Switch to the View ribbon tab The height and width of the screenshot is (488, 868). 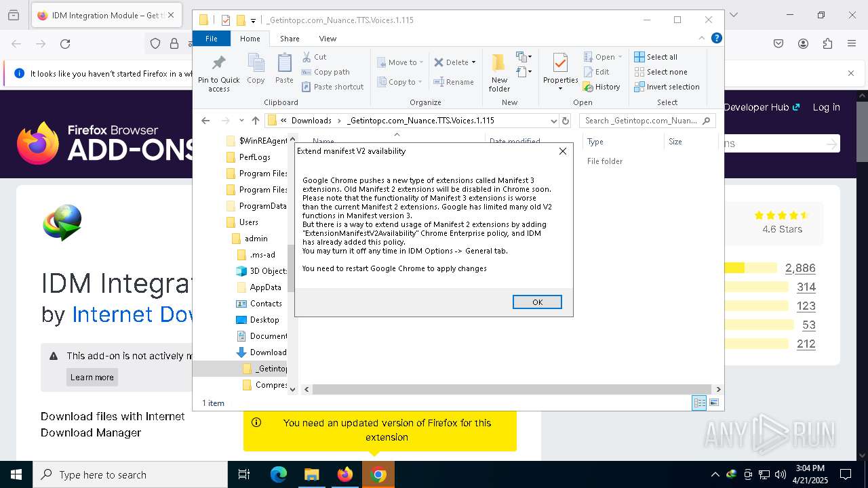328,39
